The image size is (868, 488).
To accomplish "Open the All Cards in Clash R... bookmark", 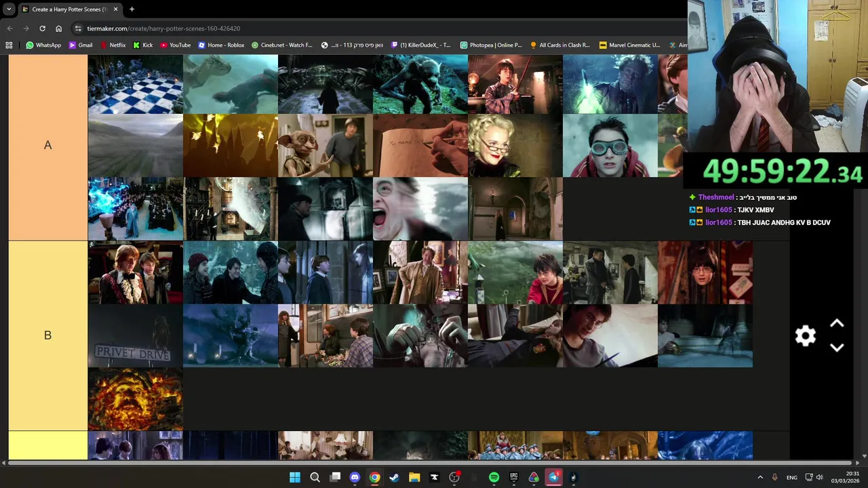I will (560, 45).
